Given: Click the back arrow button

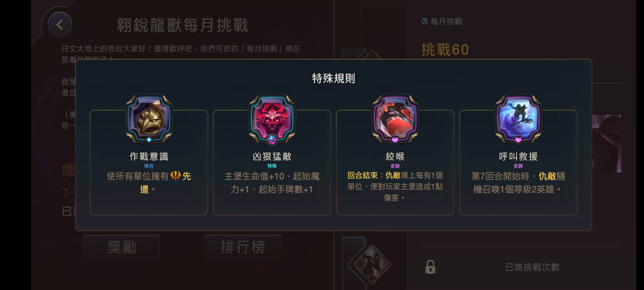Looking at the screenshot, I should [x=60, y=25].
